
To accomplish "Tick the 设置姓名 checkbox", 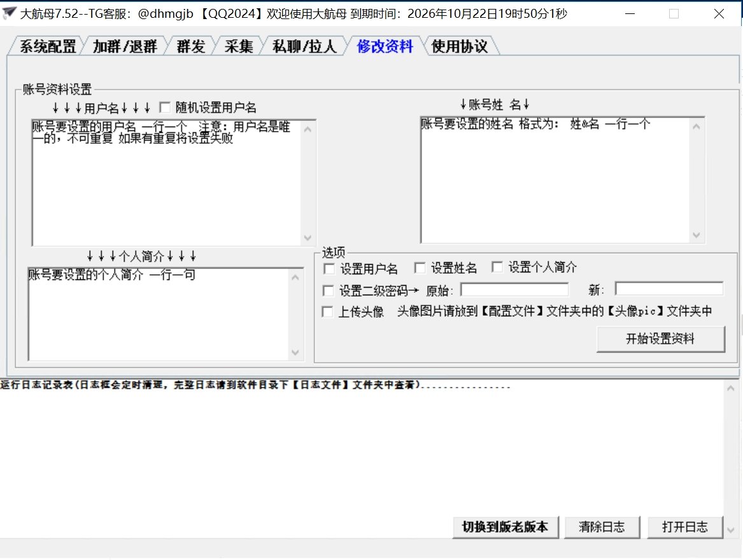I will click(420, 268).
